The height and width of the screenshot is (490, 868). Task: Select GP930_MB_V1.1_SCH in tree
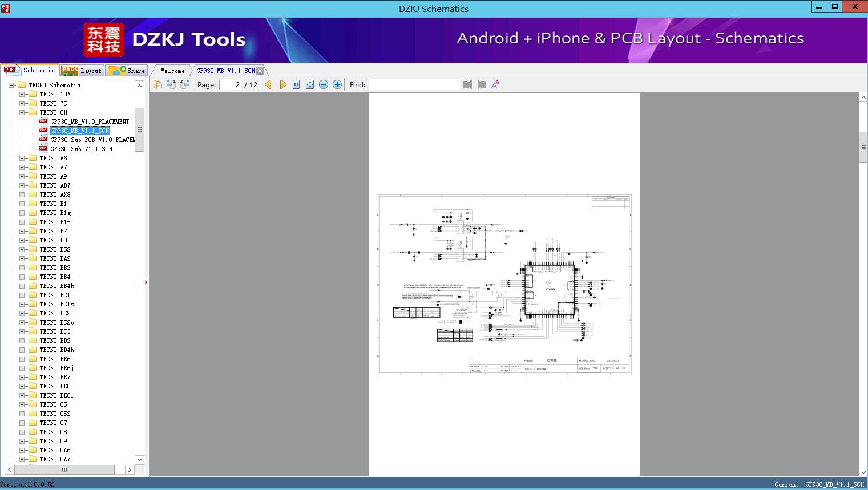click(79, 131)
